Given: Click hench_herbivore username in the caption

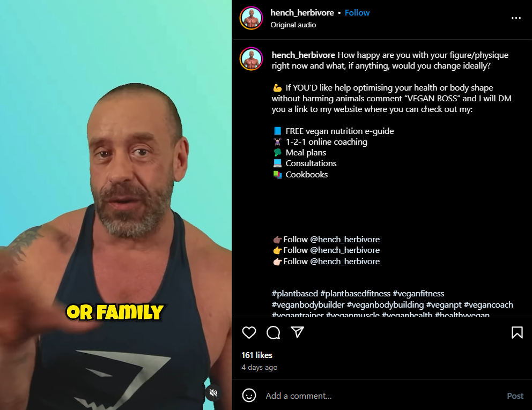Looking at the screenshot, I should click(304, 55).
